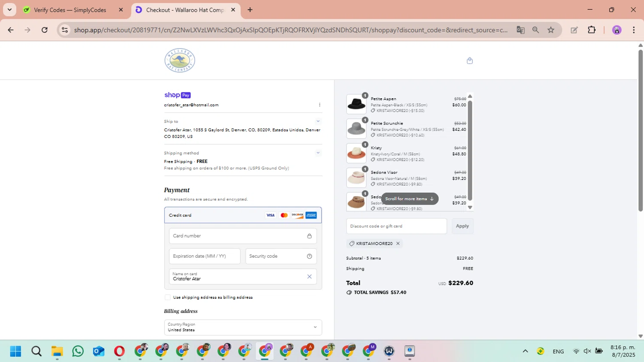Open Windows taskbar search

(x=36, y=351)
